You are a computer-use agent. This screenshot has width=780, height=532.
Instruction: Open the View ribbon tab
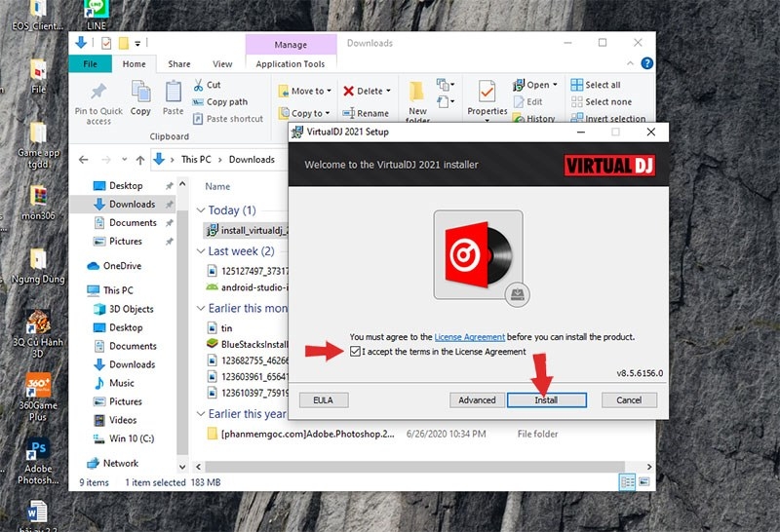[222, 63]
